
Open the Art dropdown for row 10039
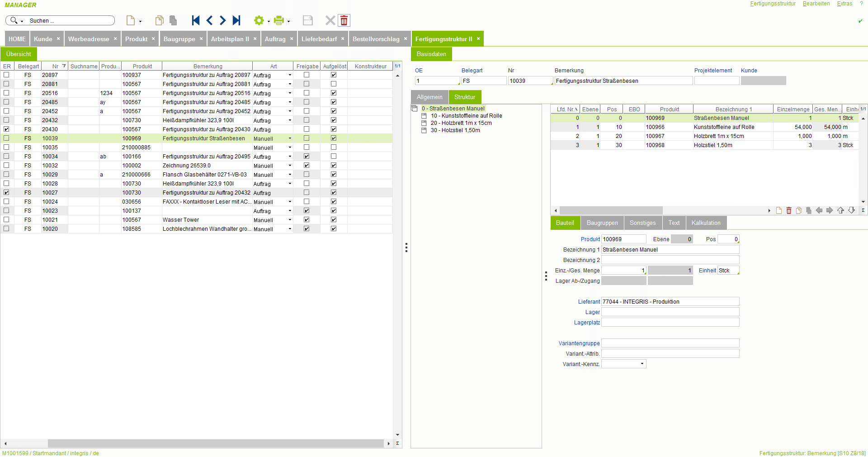(x=290, y=138)
